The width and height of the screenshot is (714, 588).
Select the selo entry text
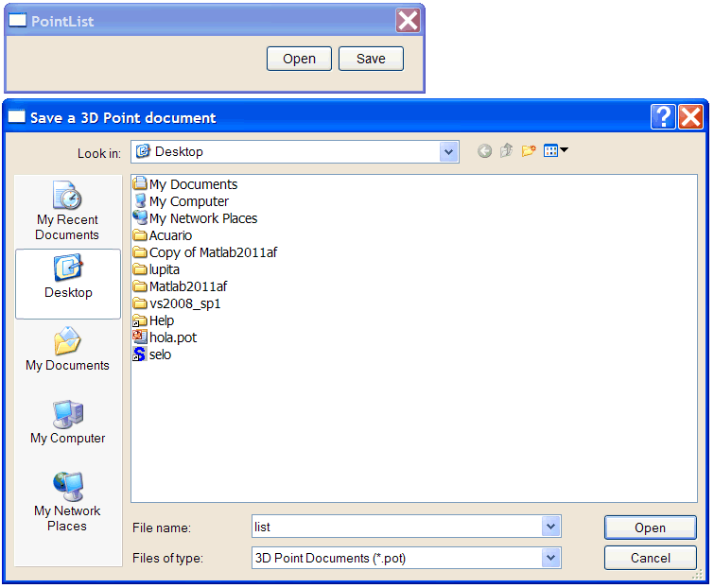160,355
